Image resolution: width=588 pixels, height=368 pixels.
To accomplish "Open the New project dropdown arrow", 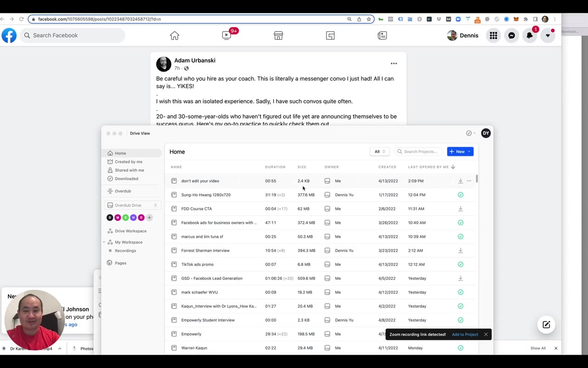I will tap(469, 151).
